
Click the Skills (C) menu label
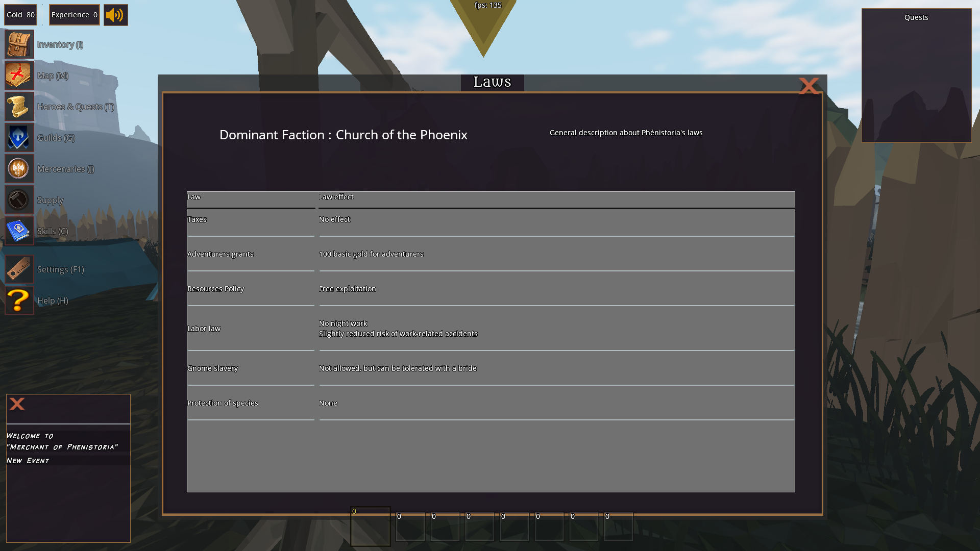coord(53,231)
